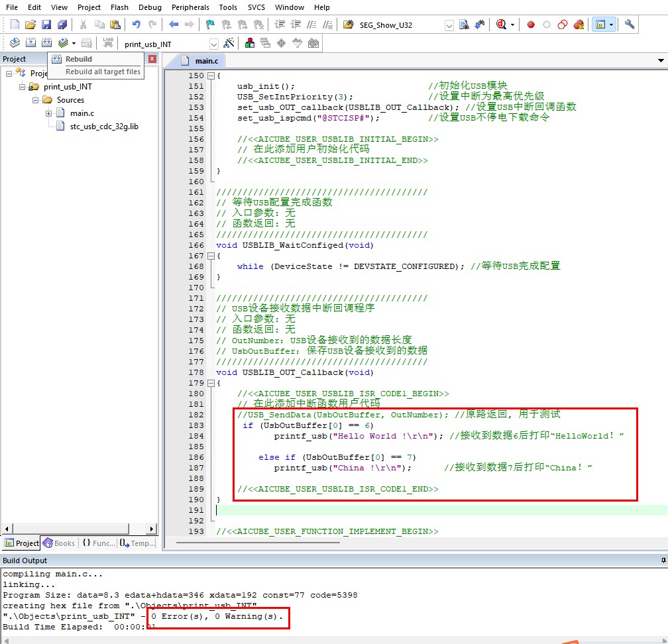Kill all breakpoints with the toolbar icon
Image resolution: width=668 pixels, height=644 pixels.
(x=579, y=25)
